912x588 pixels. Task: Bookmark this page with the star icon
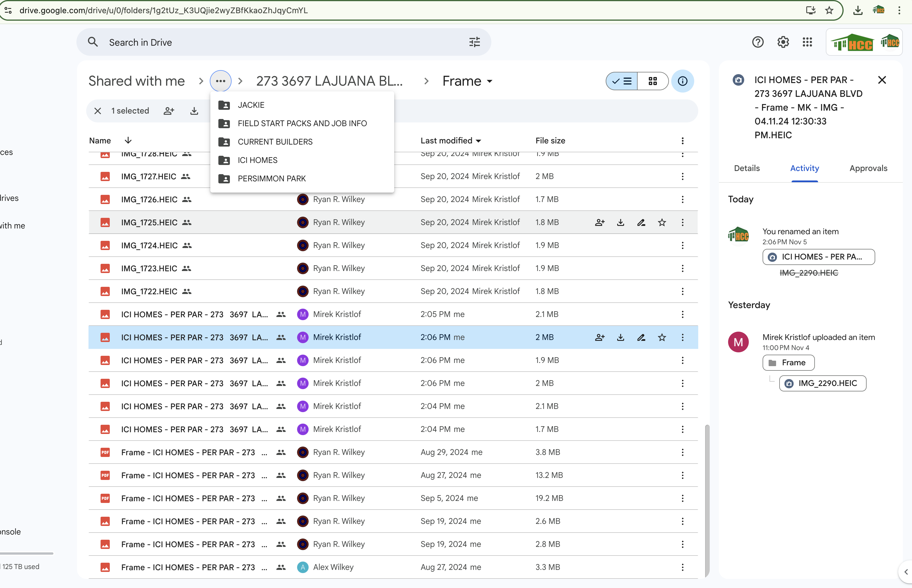[829, 10]
